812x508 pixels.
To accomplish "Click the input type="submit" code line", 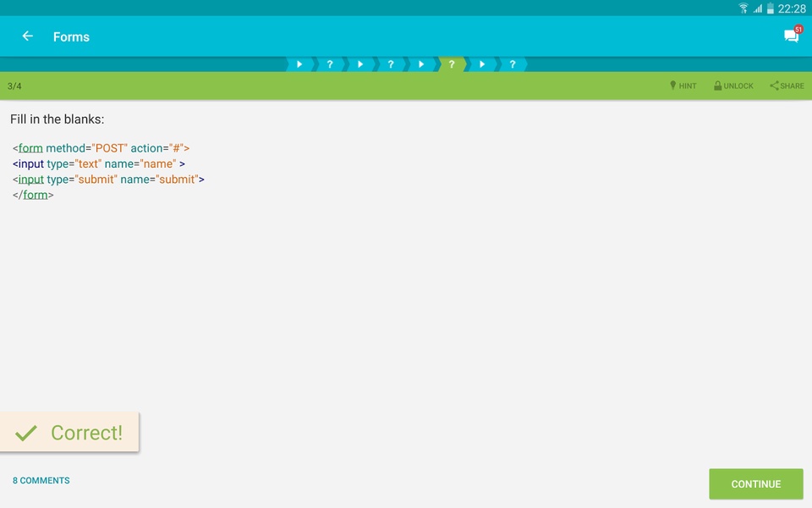I will (x=109, y=179).
